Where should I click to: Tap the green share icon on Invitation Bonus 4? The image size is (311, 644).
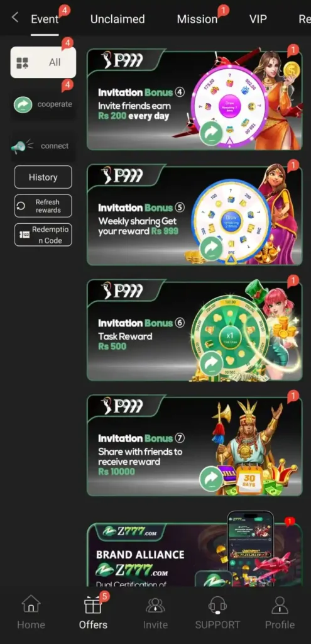point(211,133)
